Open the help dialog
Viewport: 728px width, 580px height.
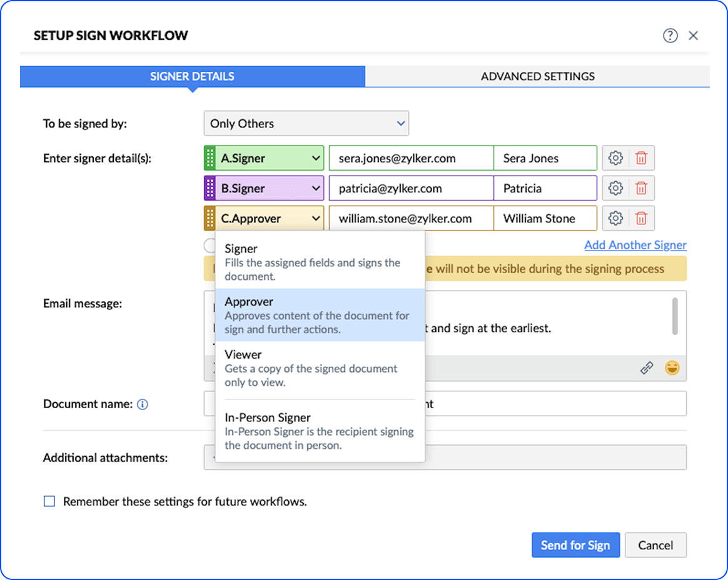click(x=670, y=36)
